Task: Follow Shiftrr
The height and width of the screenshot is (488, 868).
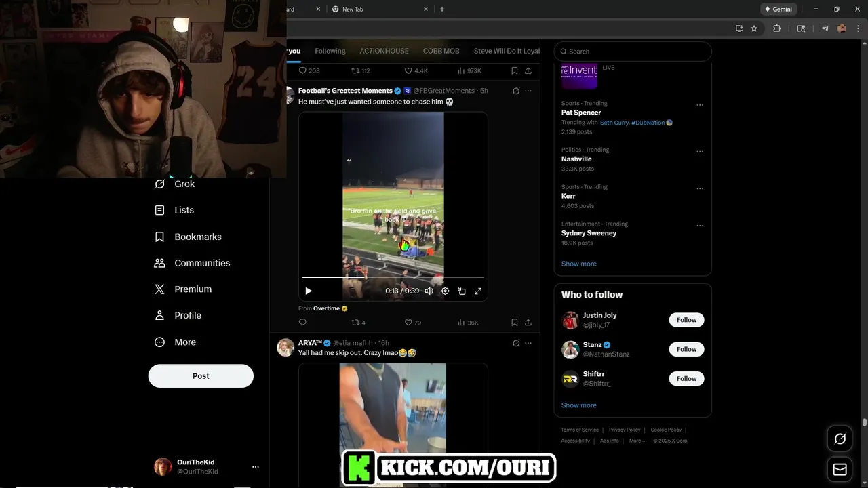Action: (x=686, y=378)
